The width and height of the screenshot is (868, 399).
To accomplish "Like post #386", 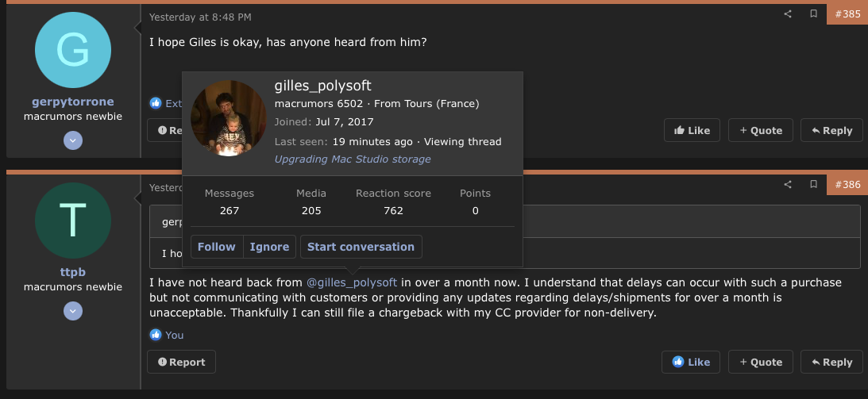I will 691,362.
